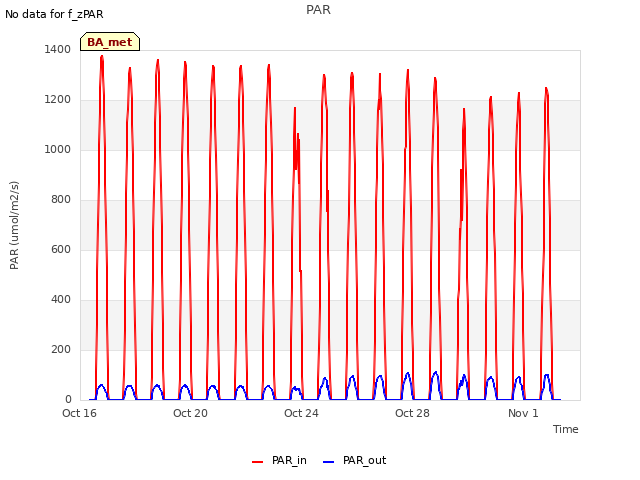Viewport: 640px width, 480px height.
Task: Click the Oct 28 x-axis tick label
Action: click(412, 413)
